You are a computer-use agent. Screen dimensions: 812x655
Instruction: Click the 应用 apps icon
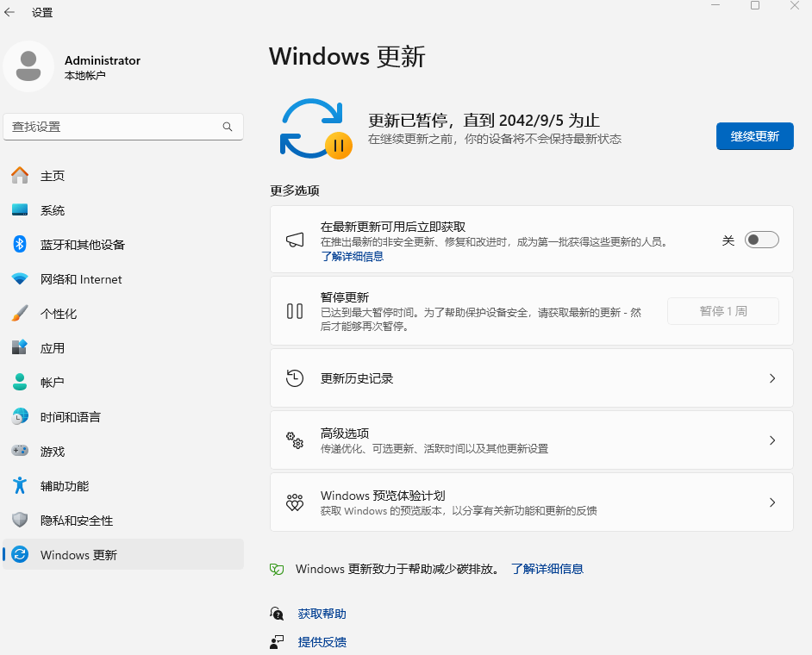point(20,348)
